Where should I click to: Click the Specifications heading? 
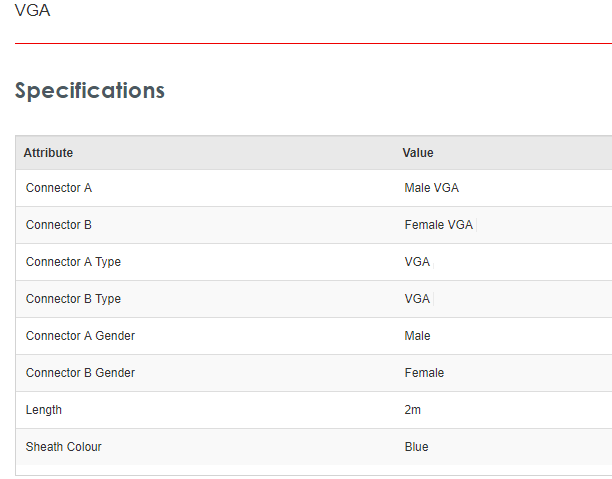[x=90, y=90]
